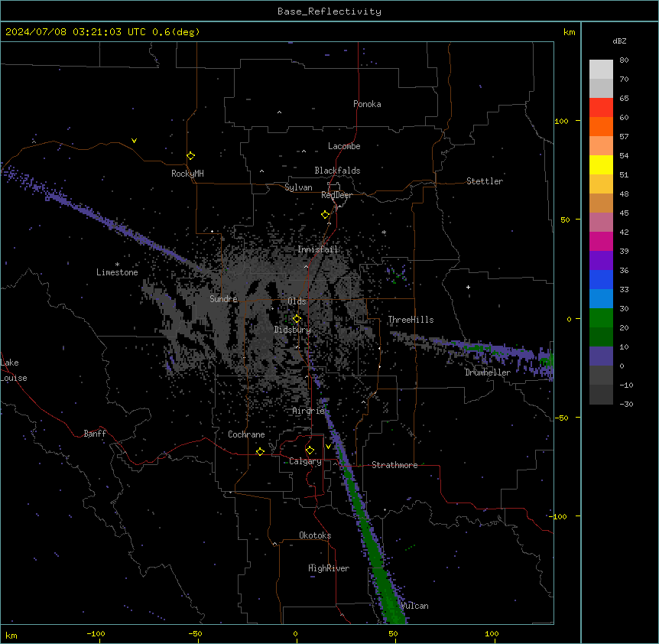Click the Didsbury city label
659x644 pixels.
pos(293,330)
